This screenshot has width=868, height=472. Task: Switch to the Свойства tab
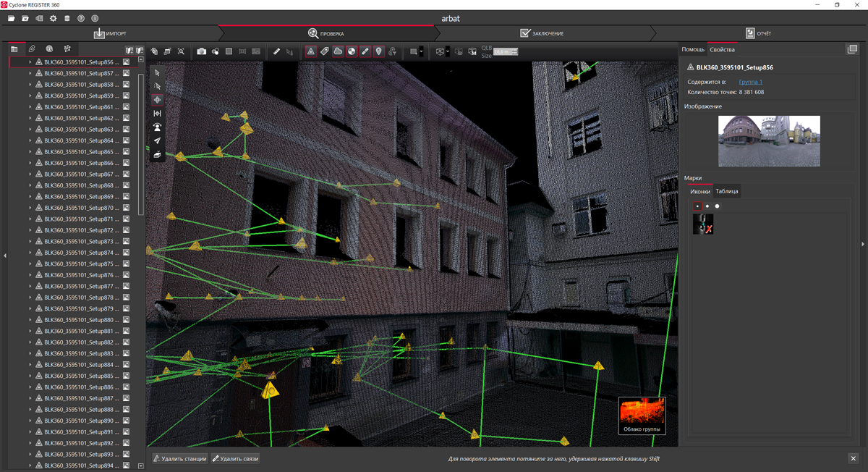point(722,49)
